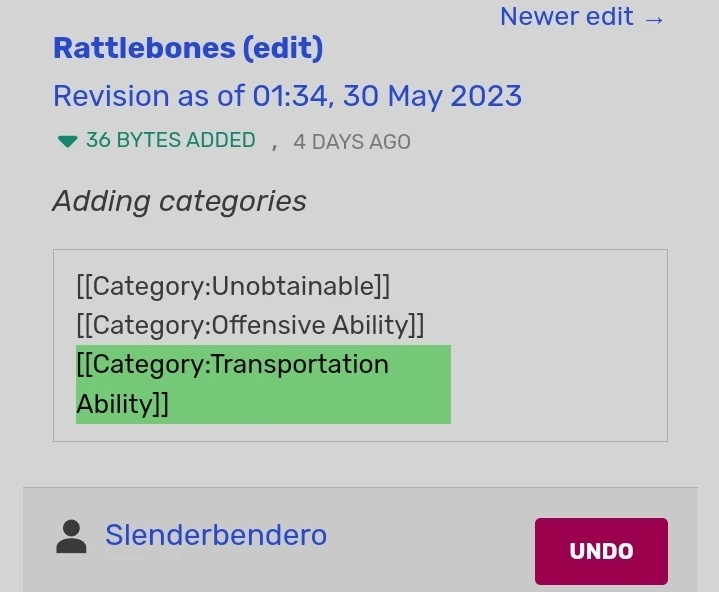Select the Category:Offensive Ability diff line

(250, 325)
